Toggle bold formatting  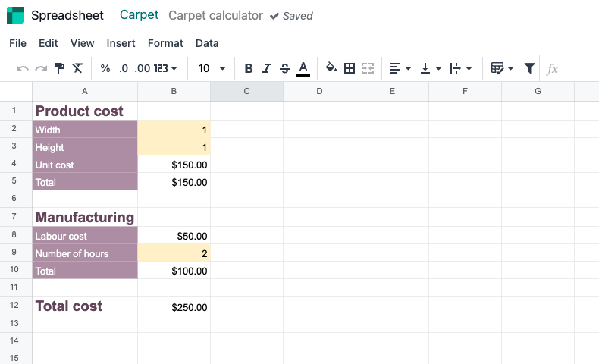point(248,68)
